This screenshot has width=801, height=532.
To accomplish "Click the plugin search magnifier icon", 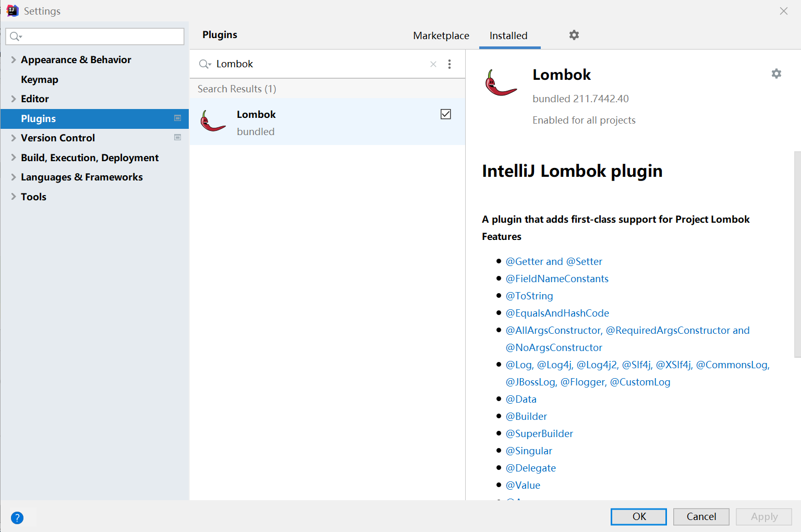I will pos(204,64).
